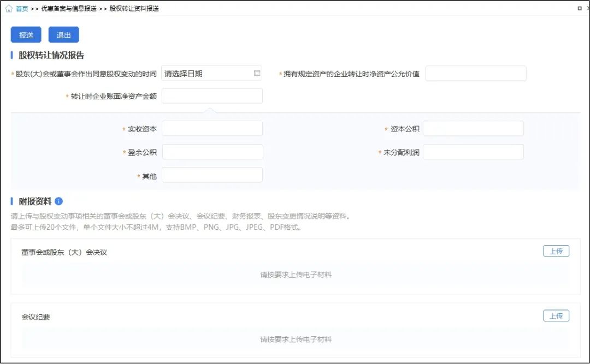Image resolution: width=590 pixels, height=364 pixels.
Task: Upload file for 会议纪要 section
Action: pyautogui.click(x=556, y=316)
